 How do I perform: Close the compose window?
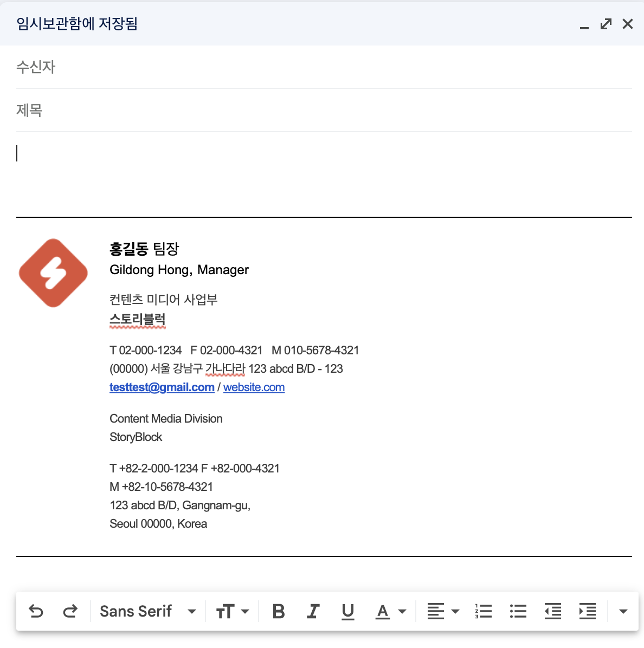[627, 24]
